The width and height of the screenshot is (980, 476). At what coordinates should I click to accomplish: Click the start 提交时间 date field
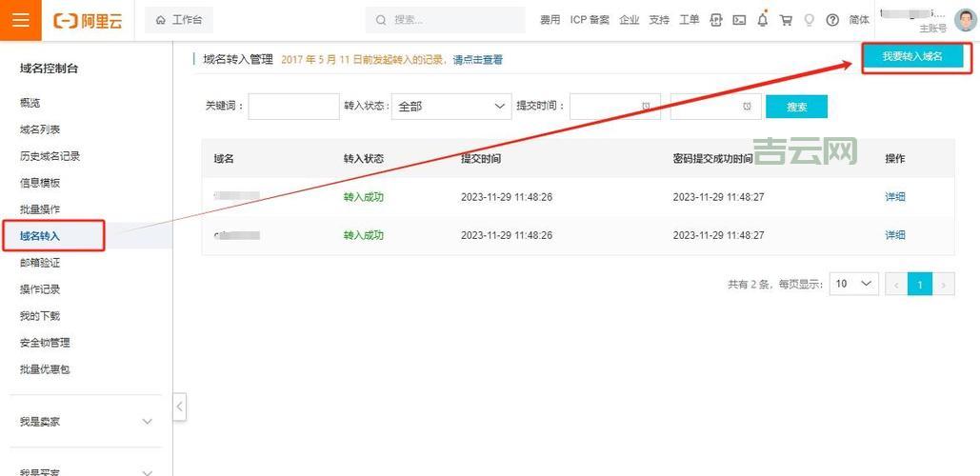pos(615,107)
